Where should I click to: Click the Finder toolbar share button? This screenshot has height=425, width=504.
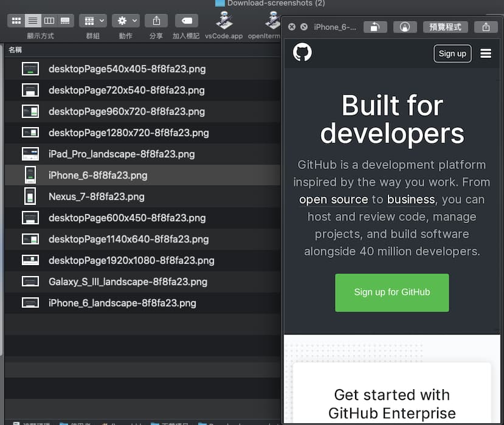(156, 21)
